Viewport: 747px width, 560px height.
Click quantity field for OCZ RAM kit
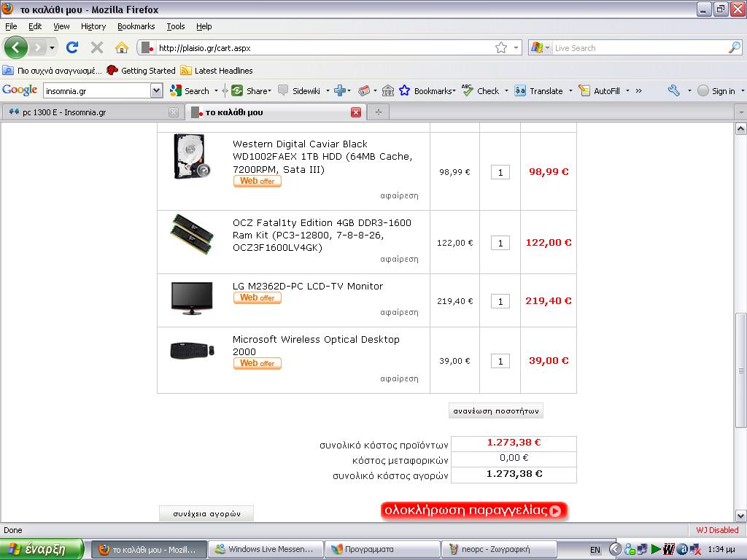[x=500, y=243]
